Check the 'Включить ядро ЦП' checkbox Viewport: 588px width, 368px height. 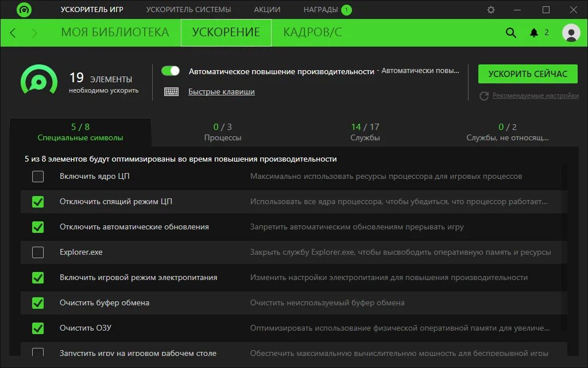(x=38, y=177)
